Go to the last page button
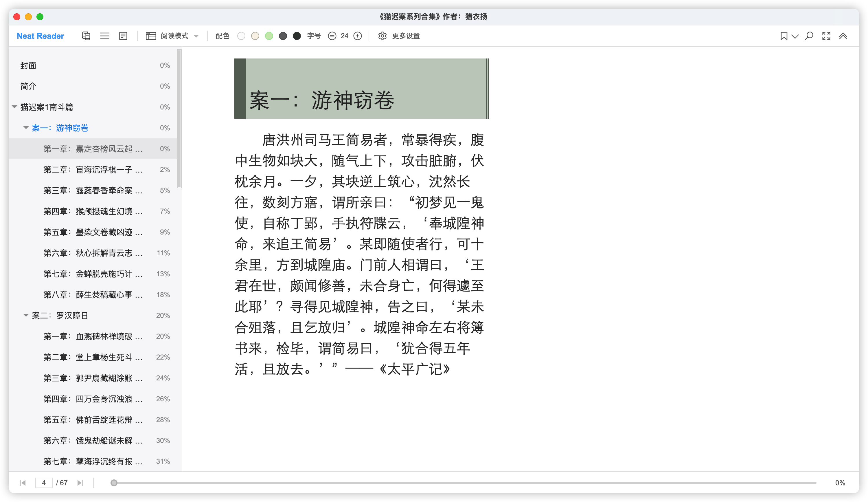This screenshot has width=868, height=502. pyautogui.click(x=80, y=483)
